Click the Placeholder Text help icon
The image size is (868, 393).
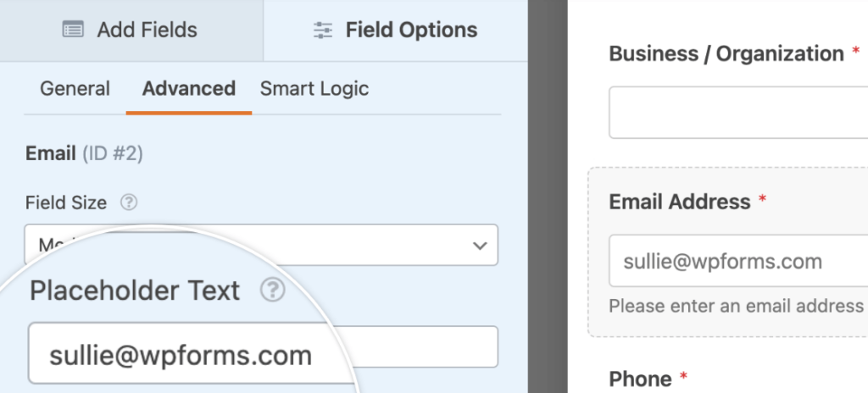[x=272, y=290]
